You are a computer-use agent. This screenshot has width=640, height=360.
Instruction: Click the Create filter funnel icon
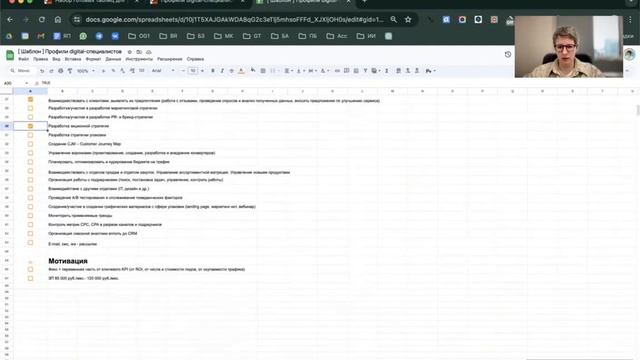365,71
